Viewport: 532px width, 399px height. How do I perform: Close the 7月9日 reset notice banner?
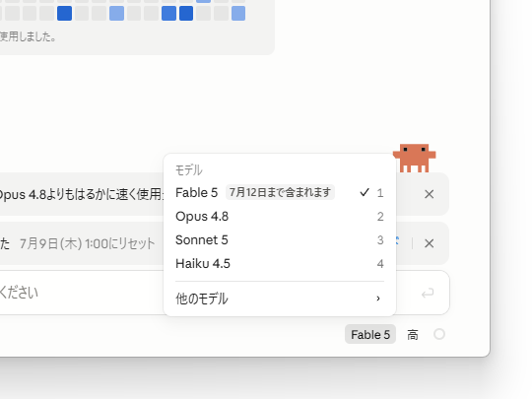point(430,243)
